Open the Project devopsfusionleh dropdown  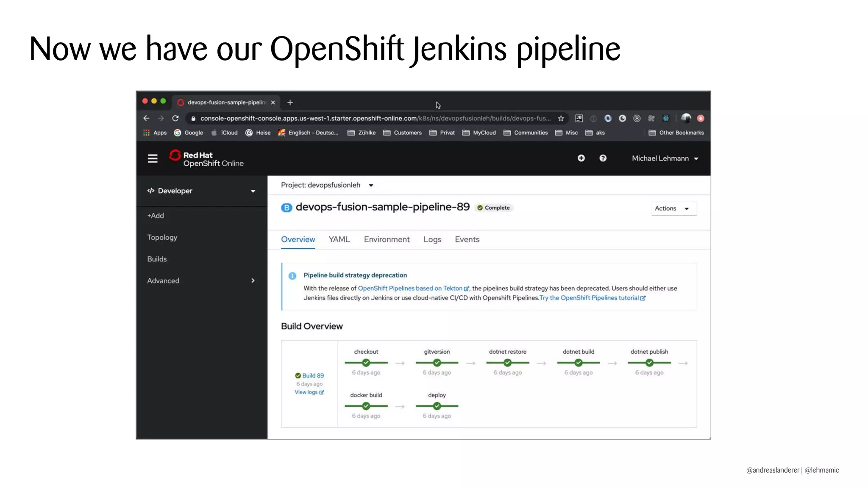(x=327, y=185)
